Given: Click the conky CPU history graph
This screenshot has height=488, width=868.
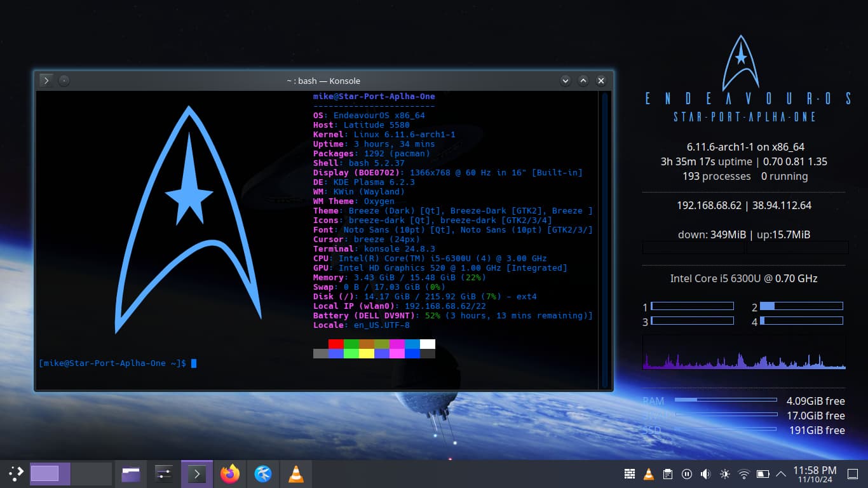Looking at the screenshot, I should click(743, 353).
